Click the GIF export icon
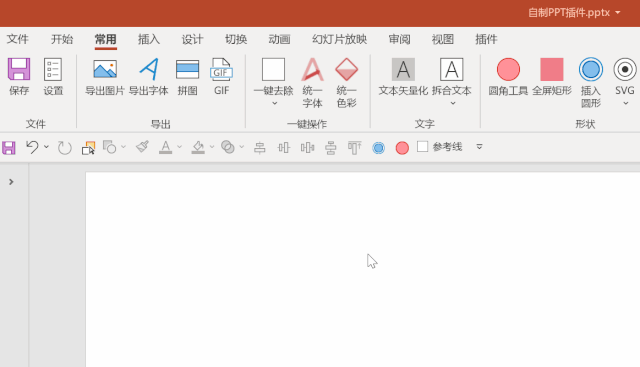The width and height of the screenshot is (640, 367). [221, 69]
